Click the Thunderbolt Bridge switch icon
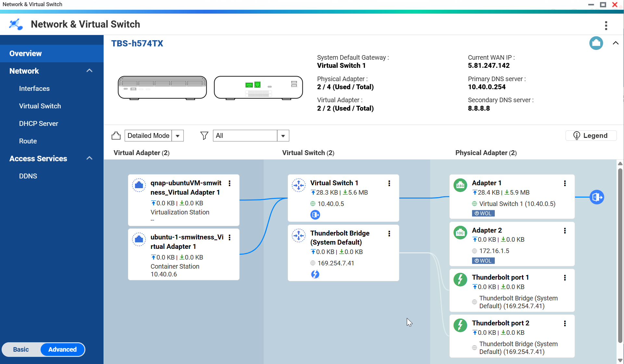Screen dimensions: 624x364 point(299,236)
